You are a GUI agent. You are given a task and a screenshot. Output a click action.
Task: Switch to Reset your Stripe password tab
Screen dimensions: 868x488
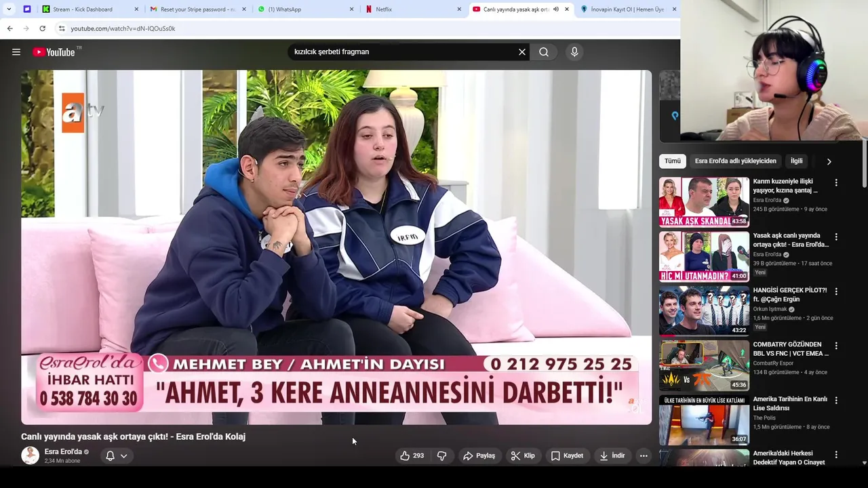(x=197, y=9)
